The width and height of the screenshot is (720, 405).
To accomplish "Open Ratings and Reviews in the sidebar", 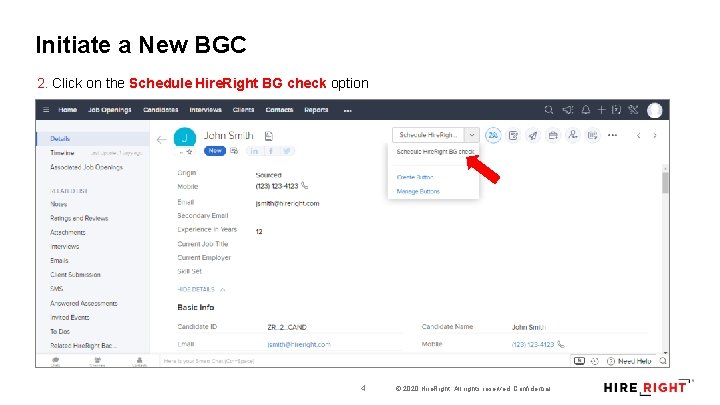I will tap(79, 219).
